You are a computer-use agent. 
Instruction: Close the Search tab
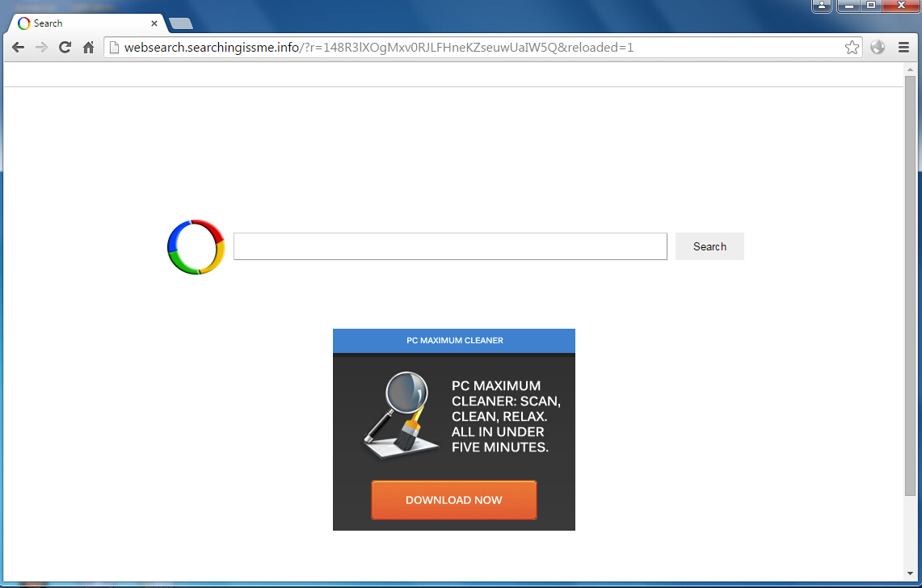click(154, 23)
